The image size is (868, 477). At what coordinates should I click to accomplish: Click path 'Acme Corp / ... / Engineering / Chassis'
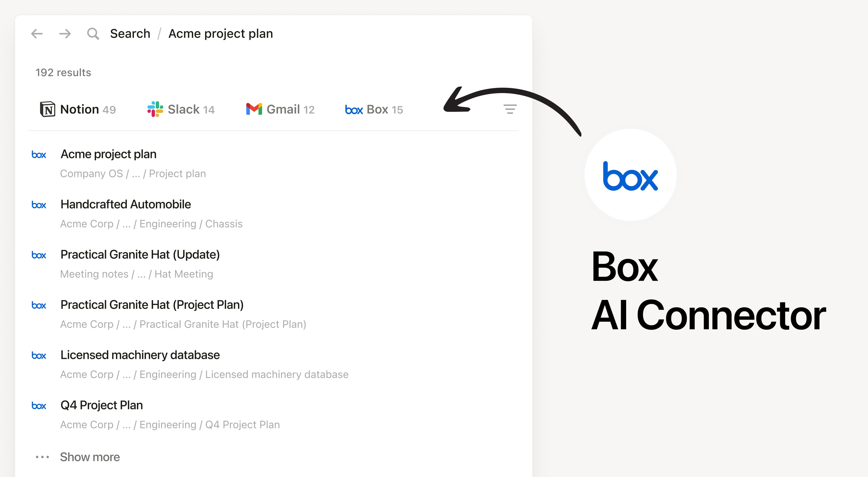(x=151, y=224)
